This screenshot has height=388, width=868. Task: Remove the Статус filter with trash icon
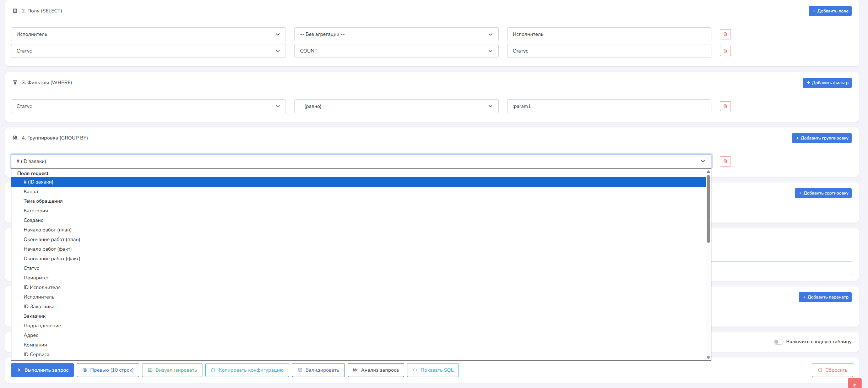725,106
